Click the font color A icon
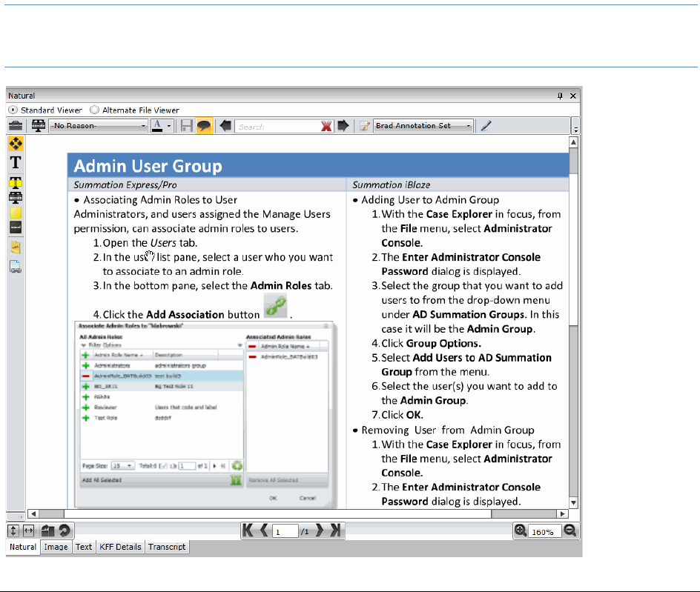Image resolution: width=700 pixels, height=592 pixels. [158, 126]
